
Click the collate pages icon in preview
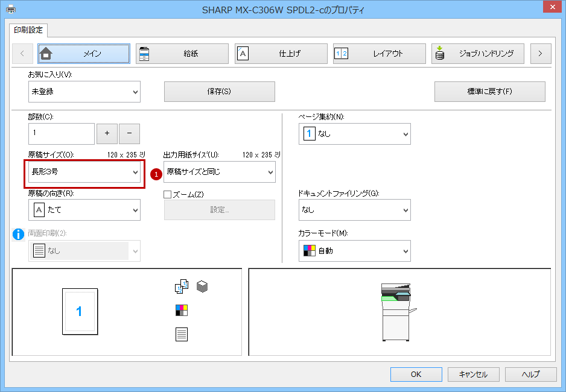182,286
